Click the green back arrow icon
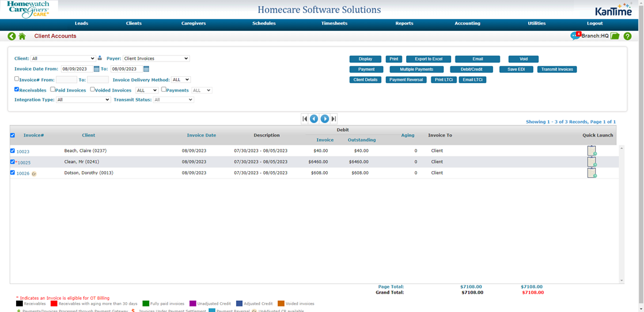The height and width of the screenshot is (312, 644). click(x=12, y=36)
